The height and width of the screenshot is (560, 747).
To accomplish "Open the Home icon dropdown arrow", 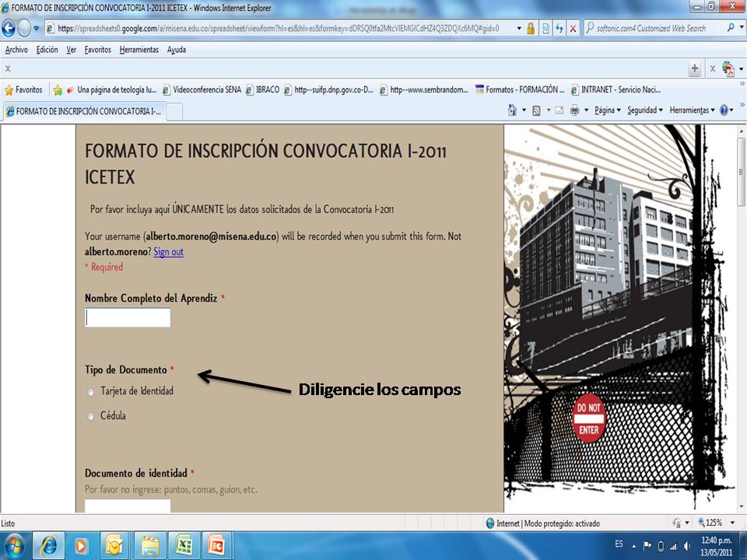I will tap(524, 110).
